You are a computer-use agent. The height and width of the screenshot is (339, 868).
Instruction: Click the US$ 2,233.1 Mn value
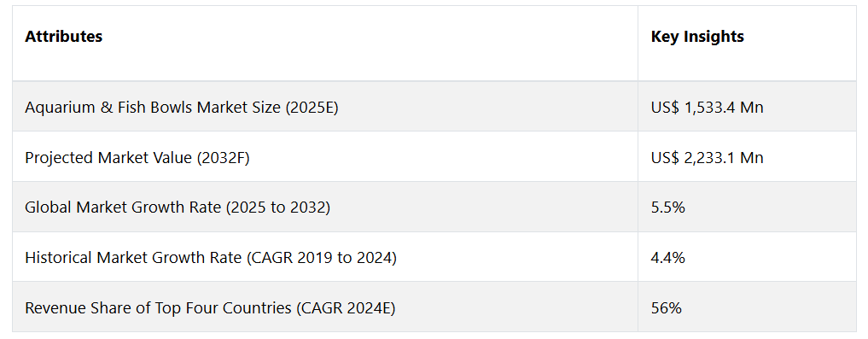pyautogui.click(x=707, y=158)
